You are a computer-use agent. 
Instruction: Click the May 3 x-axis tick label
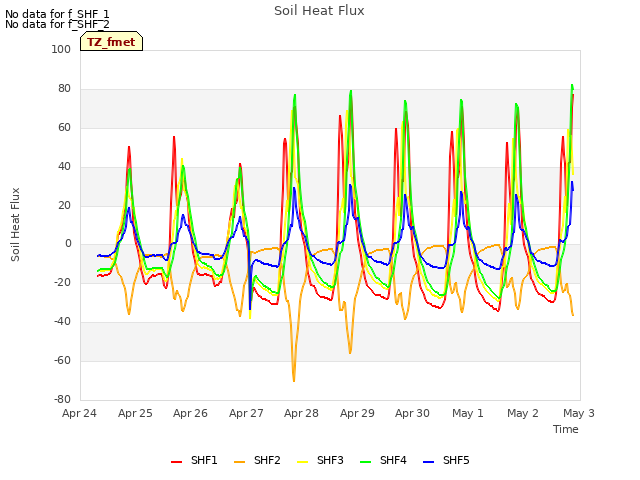click(579, 413)
